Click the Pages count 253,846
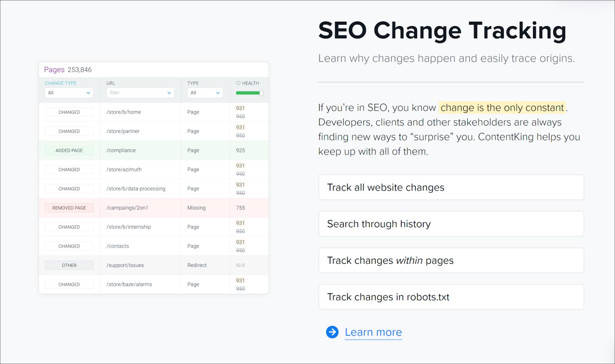The image size is (615, 364). (79, 69)
